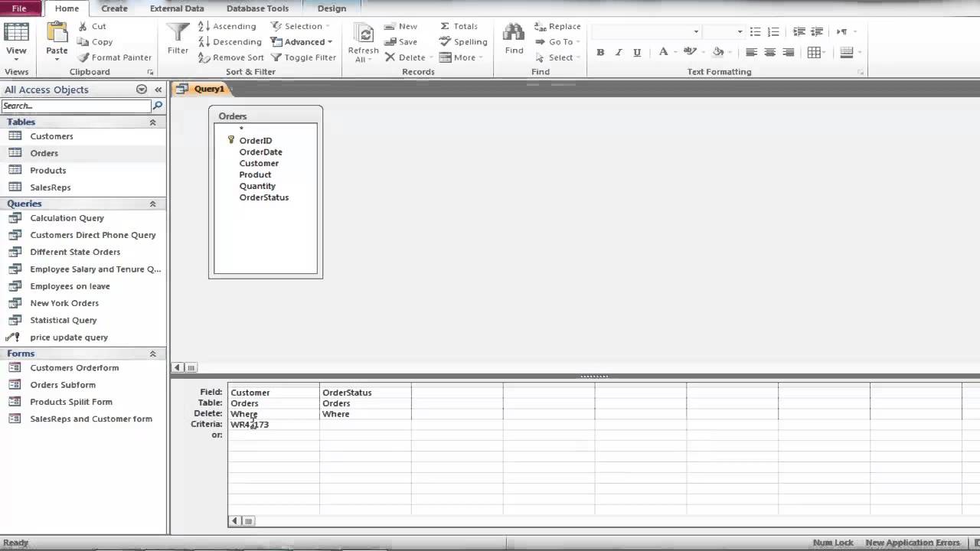
Task: Click the Save record button
Action: [401, 42]
